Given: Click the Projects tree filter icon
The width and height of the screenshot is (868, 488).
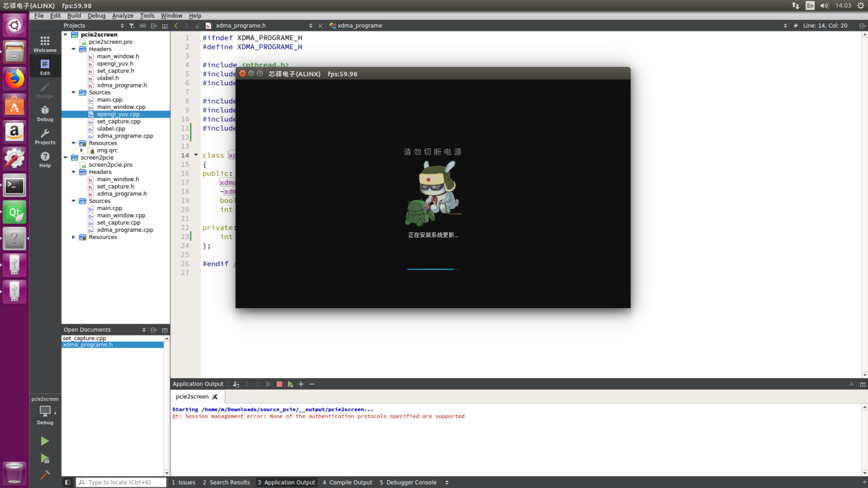Looking at the screenshot, I should [131, 26].
